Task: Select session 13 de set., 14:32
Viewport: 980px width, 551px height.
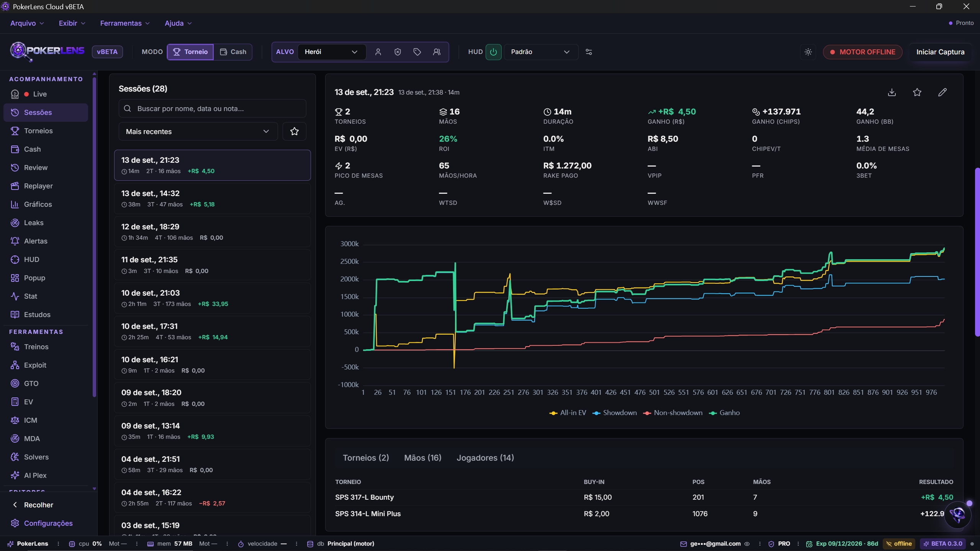Action: (x=212, y=198)
